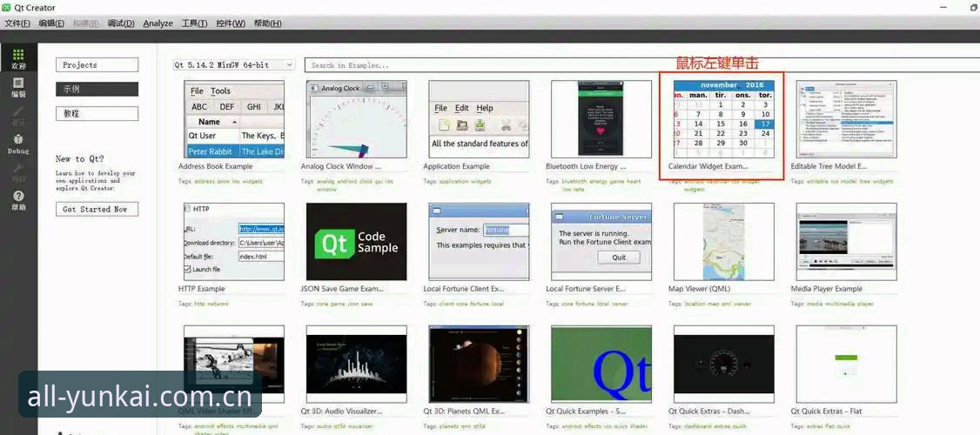The height and width of the screenshot is (435, 980).
Task: Open the QML Video Shader Effects thumbnail
Action: point(234,364)
